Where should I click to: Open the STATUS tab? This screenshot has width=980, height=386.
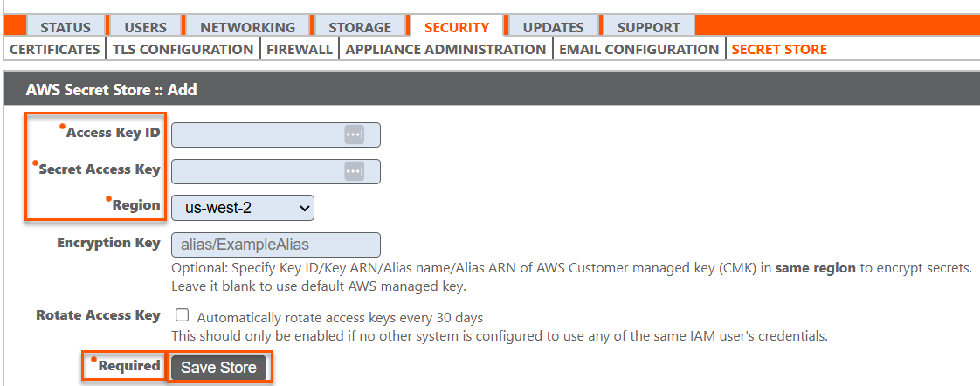coord(66,26)
